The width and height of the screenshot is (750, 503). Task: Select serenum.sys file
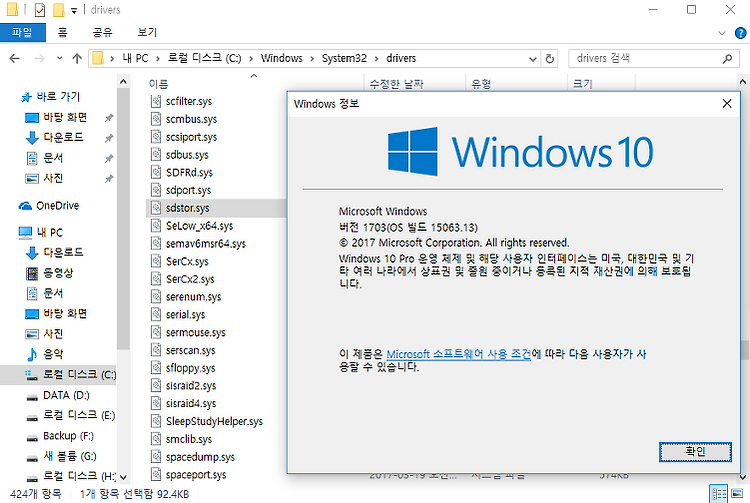(194, 297)
